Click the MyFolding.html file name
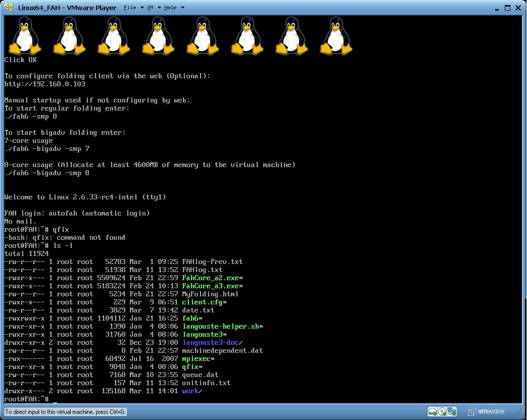The height and width of the screenshot is (420, 527). [210, 294]
